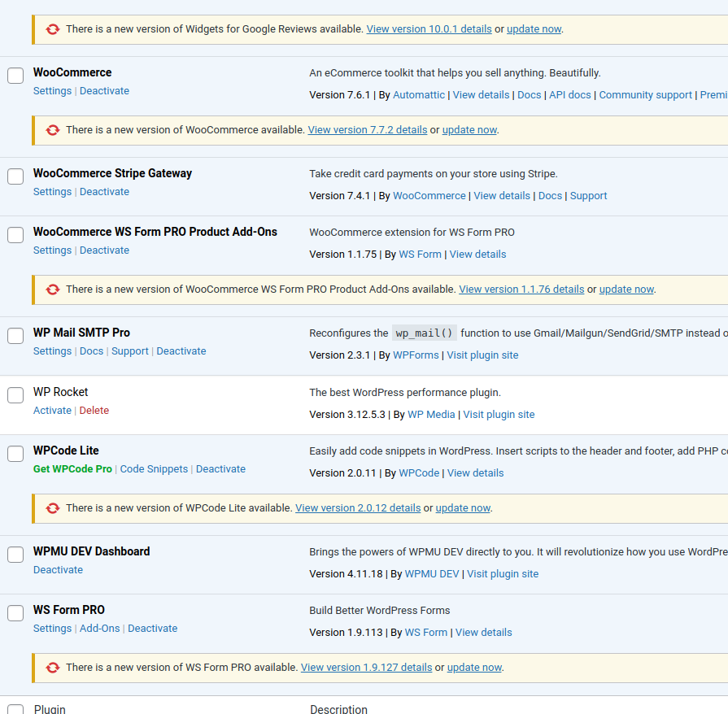This screenshot has height=714, width=728.
Task: Delete the WP Rocket plugin
Action: tap(94, 411)
